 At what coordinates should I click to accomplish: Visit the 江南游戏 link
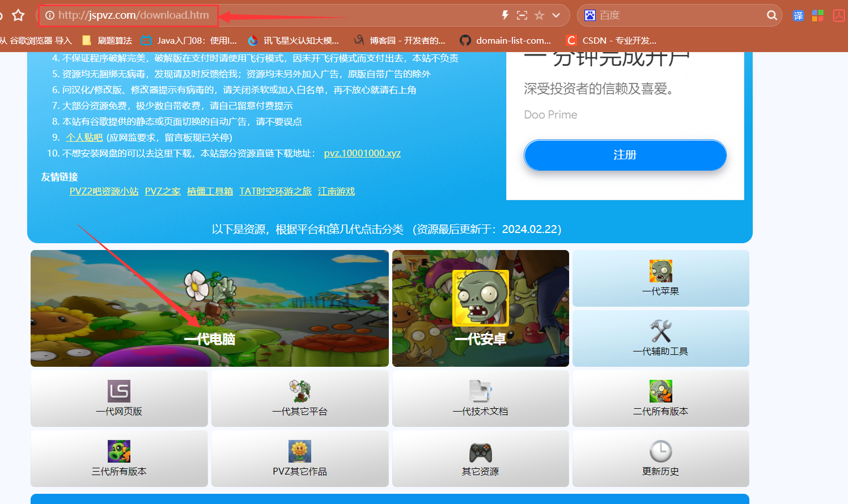click(336, 192)
